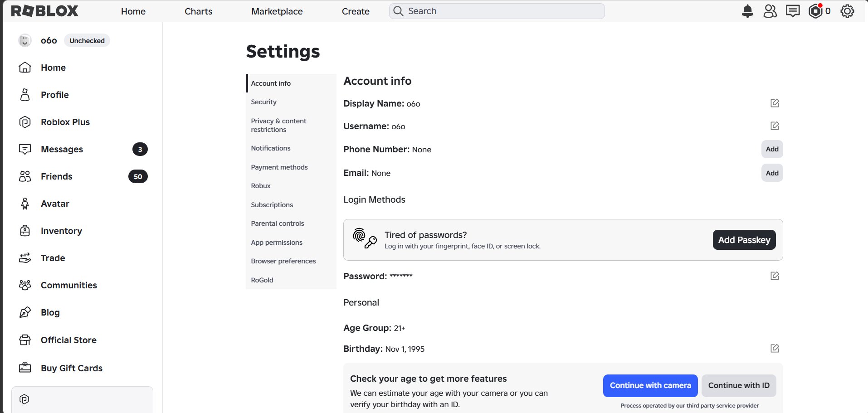
Task: Open the Robux settings tab
Action: (x=291, y=186)
